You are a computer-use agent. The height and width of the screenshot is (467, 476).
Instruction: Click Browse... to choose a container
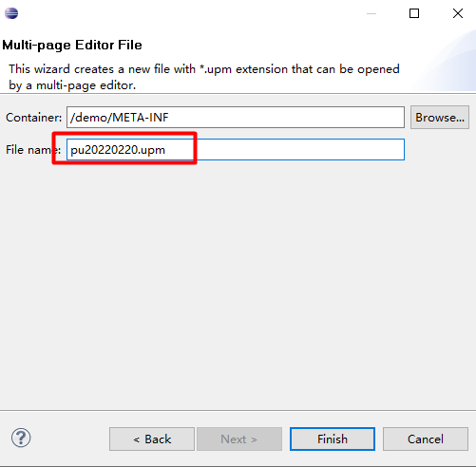point(440,118)
